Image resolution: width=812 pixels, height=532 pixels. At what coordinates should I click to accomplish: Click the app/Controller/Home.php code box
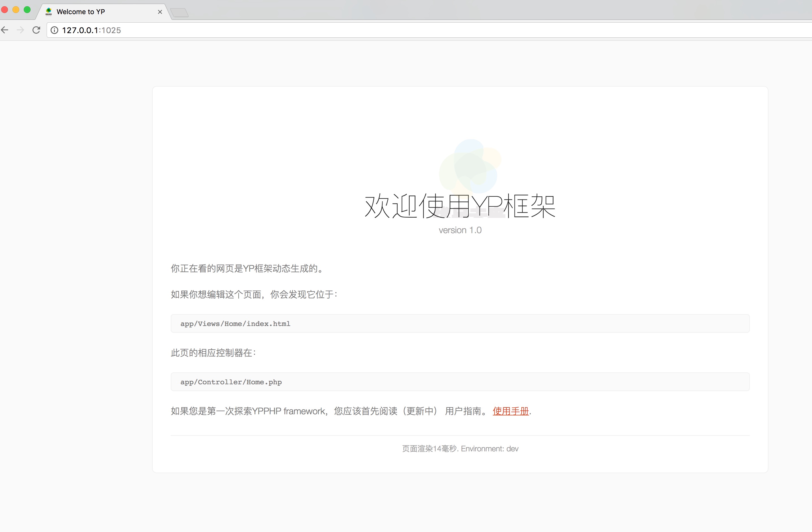pos(460,382)
